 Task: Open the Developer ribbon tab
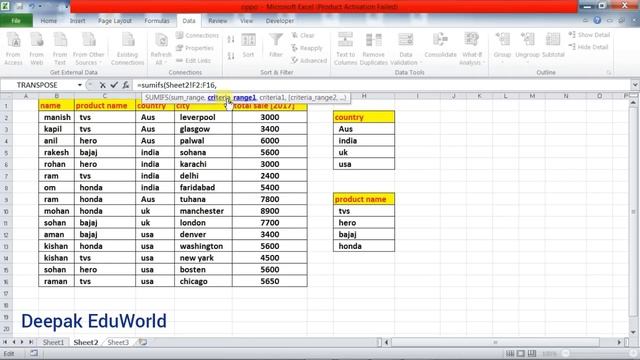280,20
